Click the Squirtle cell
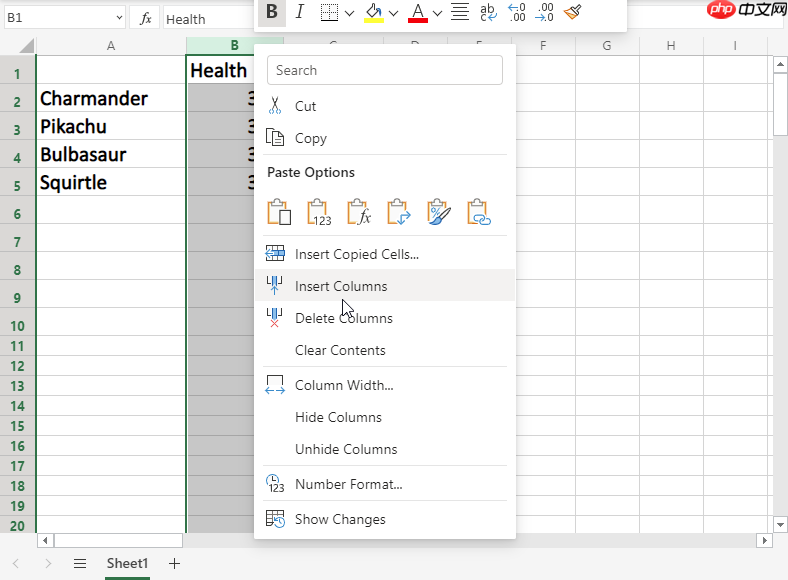The height and width of the screenshot is (580, 788). (x=111, y=182)
